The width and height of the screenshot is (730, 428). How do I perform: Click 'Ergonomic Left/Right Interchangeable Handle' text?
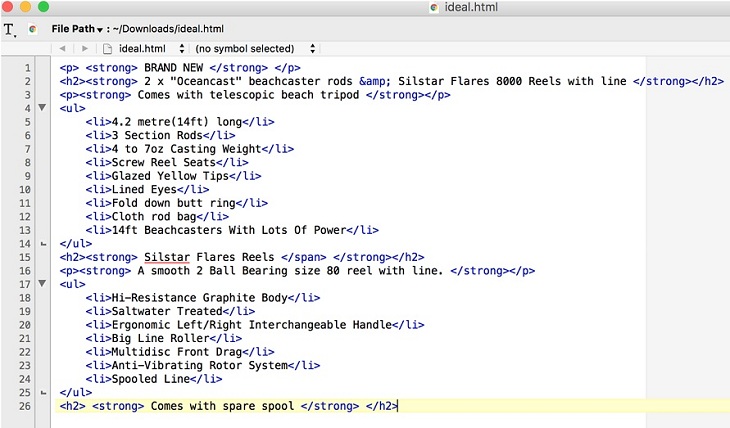click(252, 325)
